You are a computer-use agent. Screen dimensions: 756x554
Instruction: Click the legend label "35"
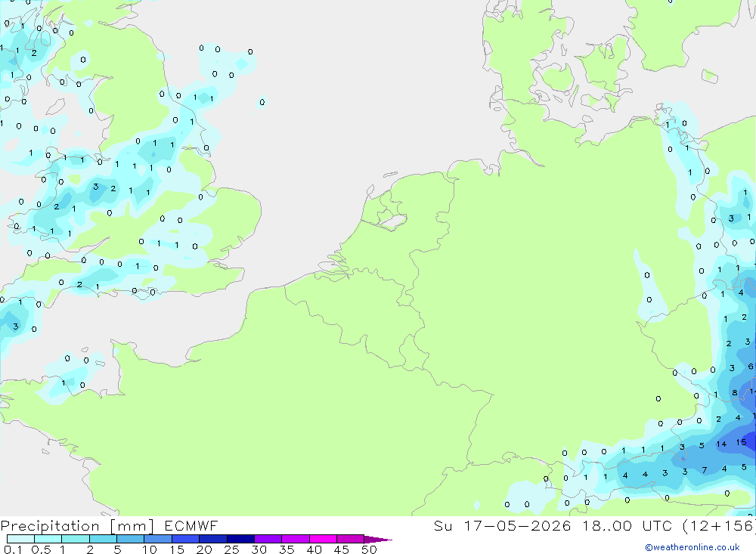pyautogui.click(x=287, y=549)
